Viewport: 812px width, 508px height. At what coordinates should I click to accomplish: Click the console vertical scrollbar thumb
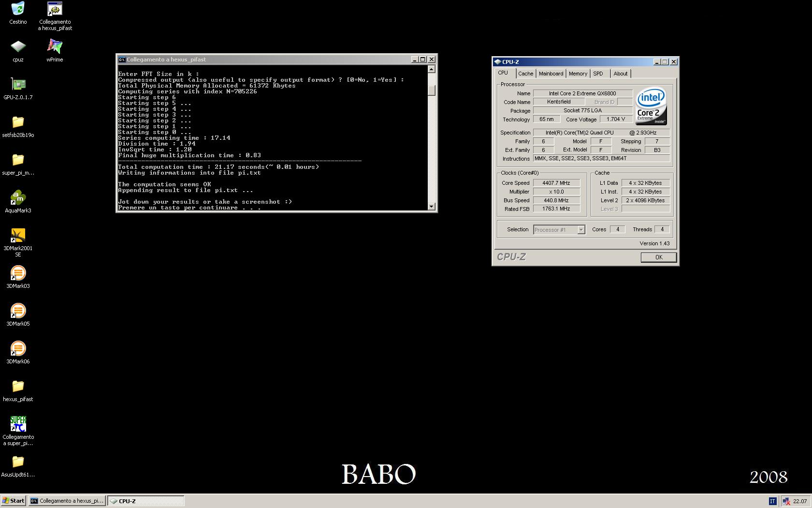point(432,90)
